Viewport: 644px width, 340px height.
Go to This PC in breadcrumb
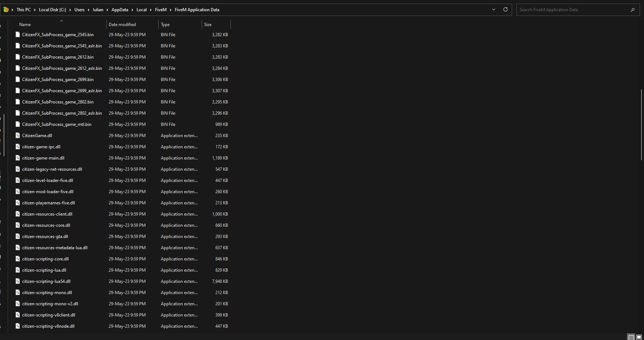23,10
